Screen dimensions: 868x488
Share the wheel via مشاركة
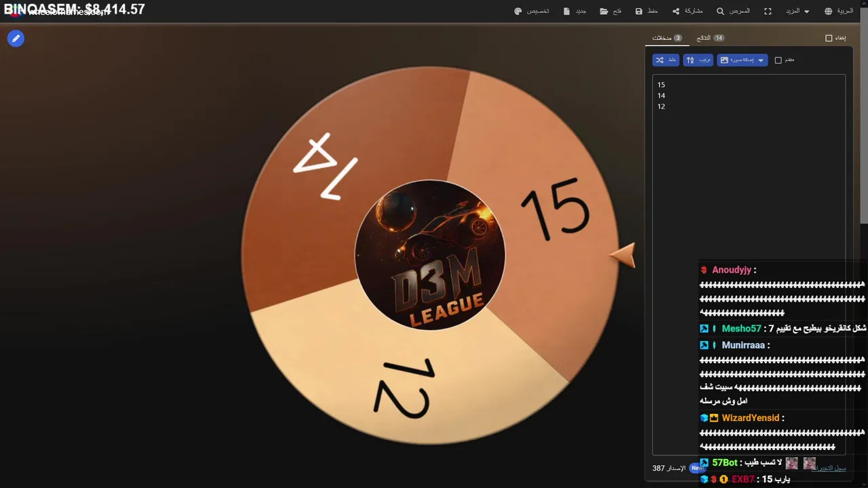(x=688, y=12)
